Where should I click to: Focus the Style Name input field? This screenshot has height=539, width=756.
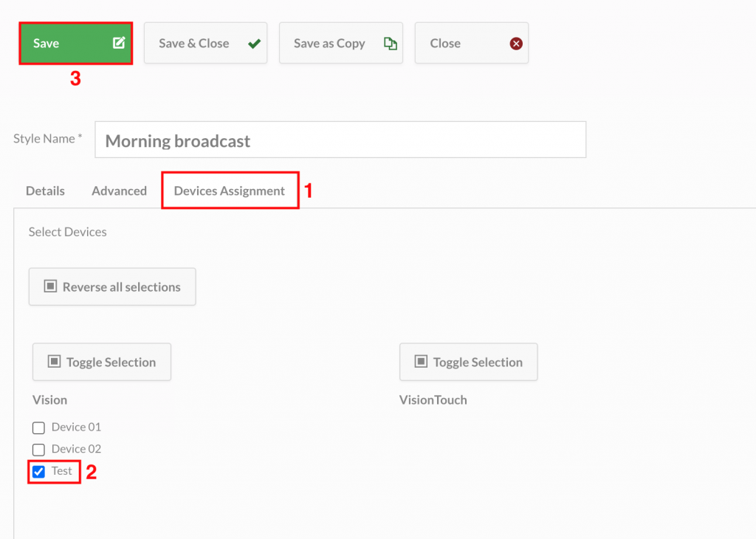[340, 140]
